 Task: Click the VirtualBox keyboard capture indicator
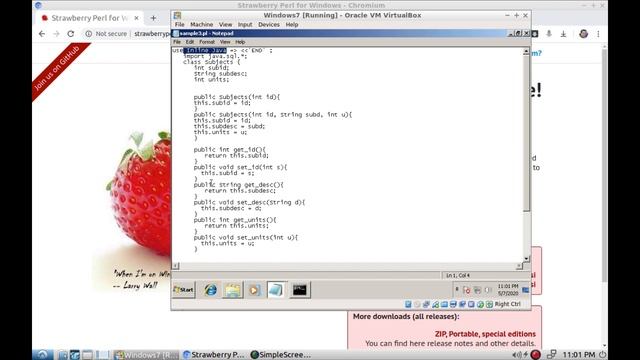489,304
